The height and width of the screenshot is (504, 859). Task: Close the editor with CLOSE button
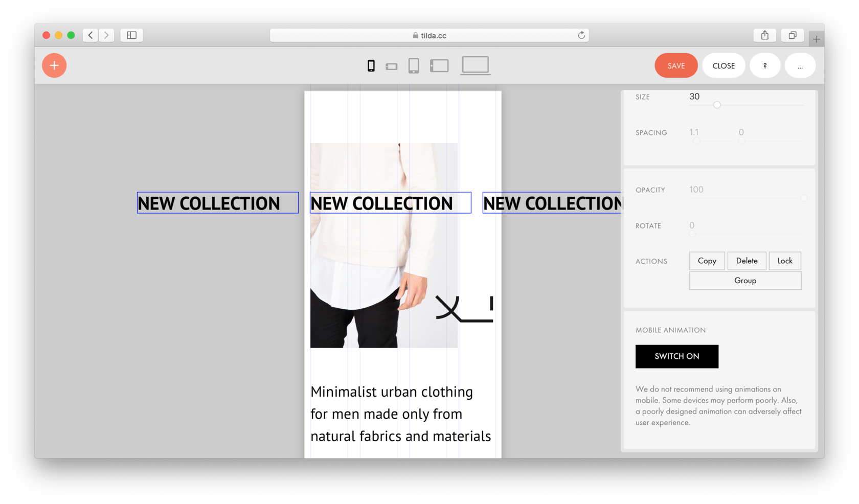click(x=724, y=65)
